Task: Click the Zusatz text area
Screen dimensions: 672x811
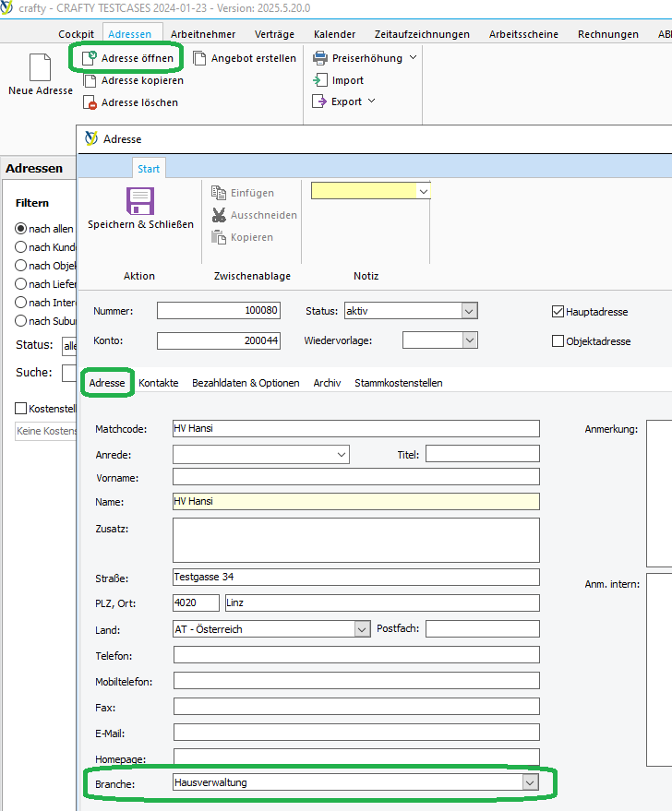Action: pos(356,540)
